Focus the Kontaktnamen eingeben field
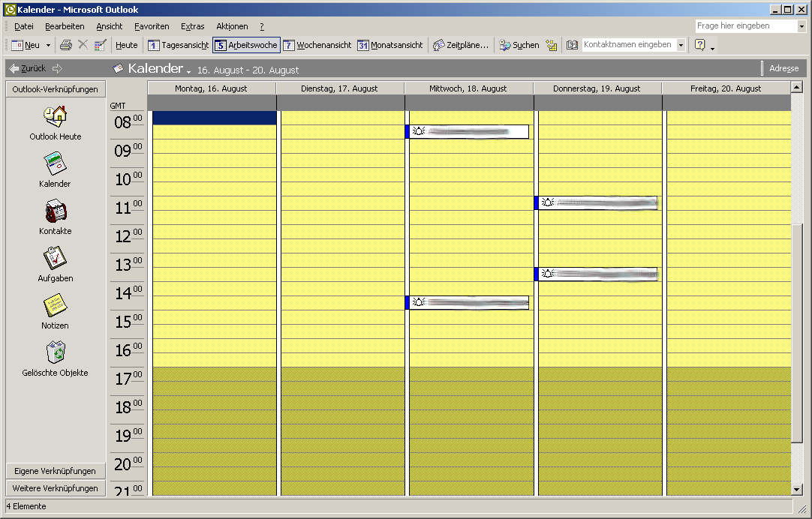 pyautogui.click(x=629, y=45)
